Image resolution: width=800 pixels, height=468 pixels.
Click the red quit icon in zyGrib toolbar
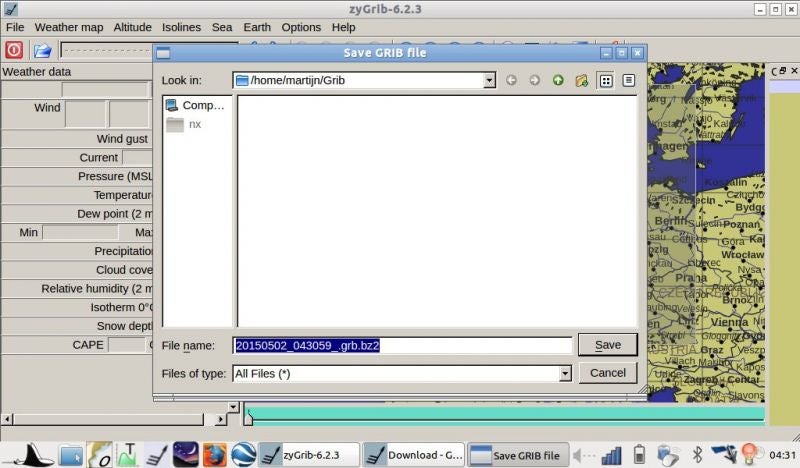click(x=14, y=50)
